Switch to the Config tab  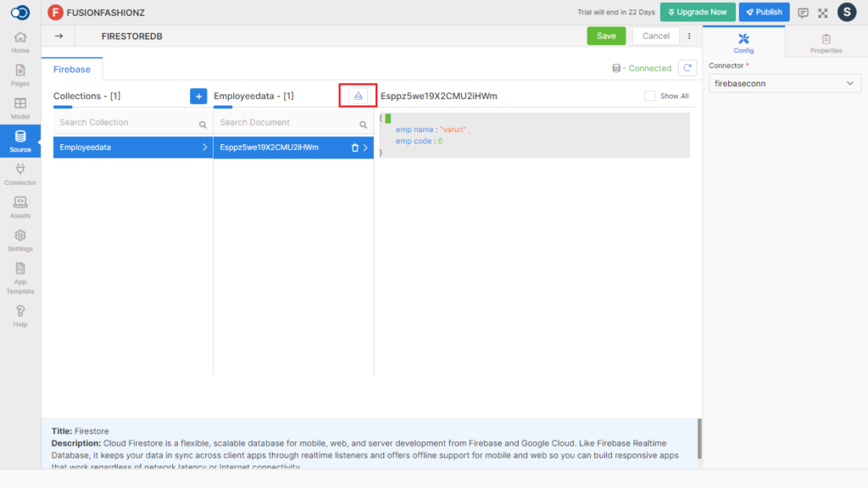(743, 43)
